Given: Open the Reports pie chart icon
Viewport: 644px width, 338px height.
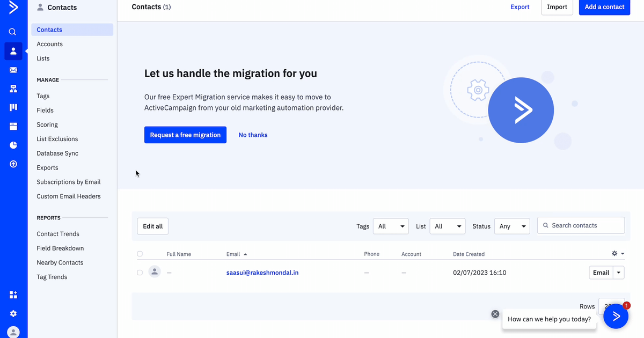Looking at the screenshot, I should click(x=13, y=145).
